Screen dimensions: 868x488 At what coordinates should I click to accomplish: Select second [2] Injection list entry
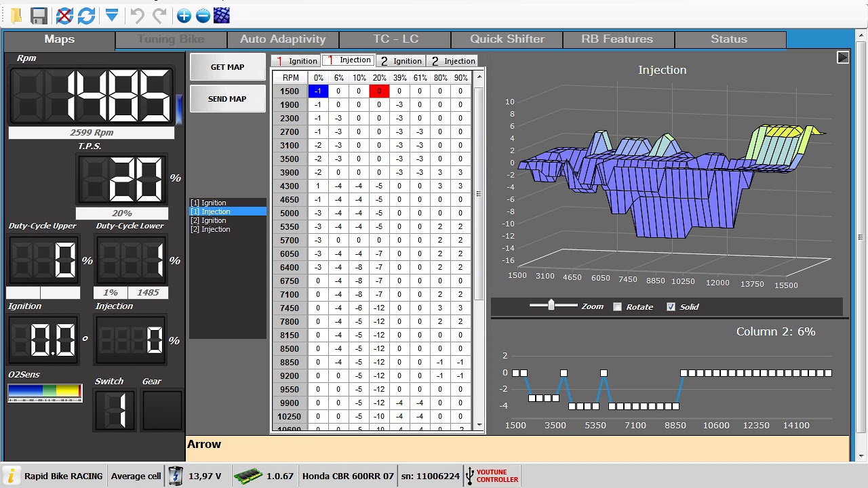pyautogui.click(x=227, y=229)
